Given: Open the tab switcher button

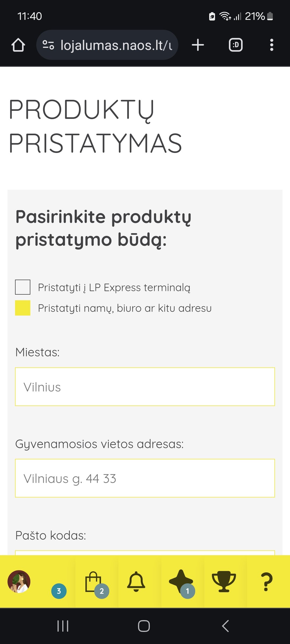Looking at the screenshot, I should (235, 45).
